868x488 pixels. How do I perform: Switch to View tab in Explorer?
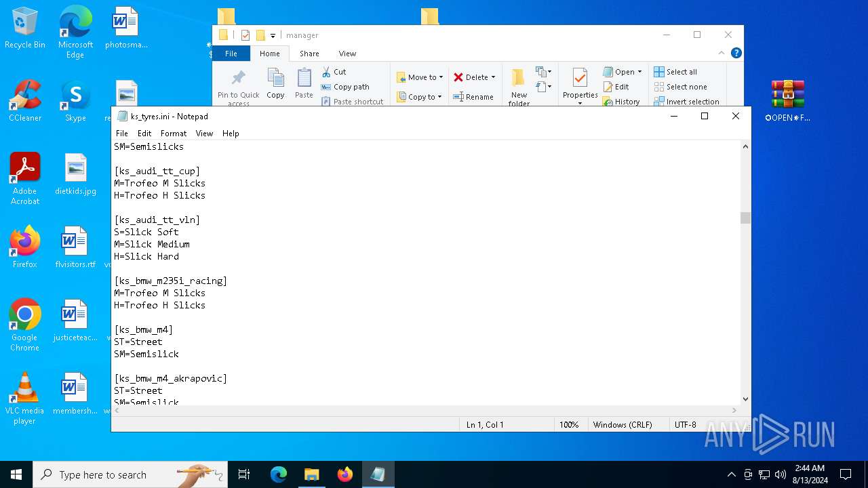347,54
